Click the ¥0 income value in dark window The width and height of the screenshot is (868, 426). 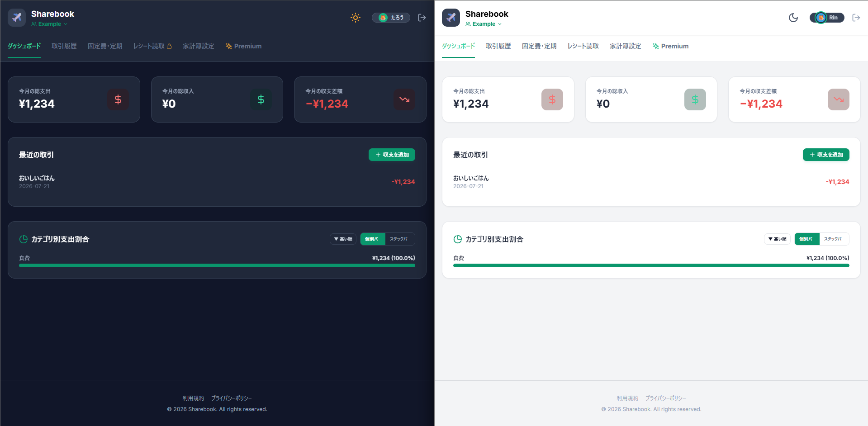pyautogui.click(x=169, y=104)
